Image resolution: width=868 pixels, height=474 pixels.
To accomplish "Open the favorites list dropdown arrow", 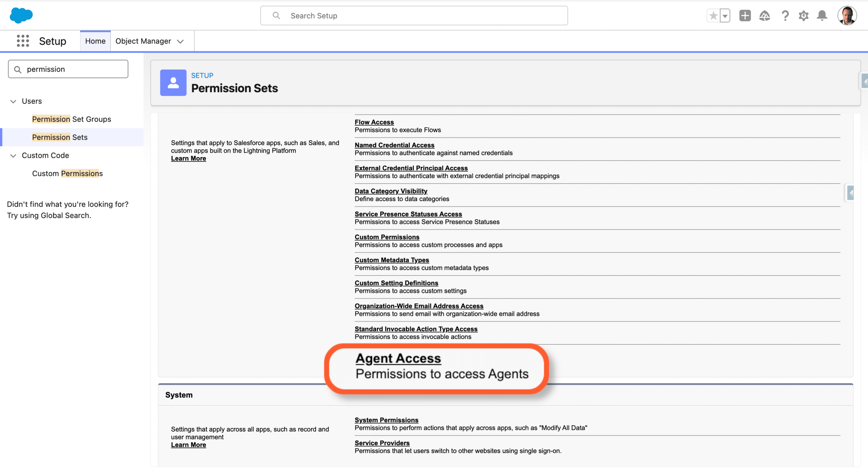I will (725, 16).
